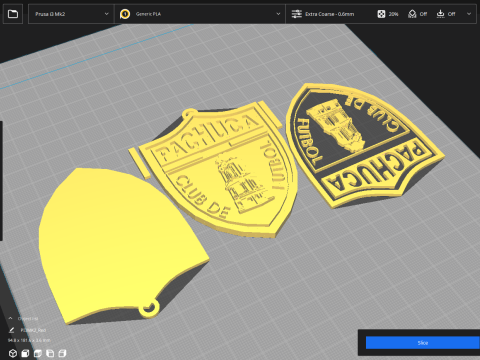This screenshot has width=480, height=360.
Task: Click the yellow extruder number icon
Action: tap(125, 14)
